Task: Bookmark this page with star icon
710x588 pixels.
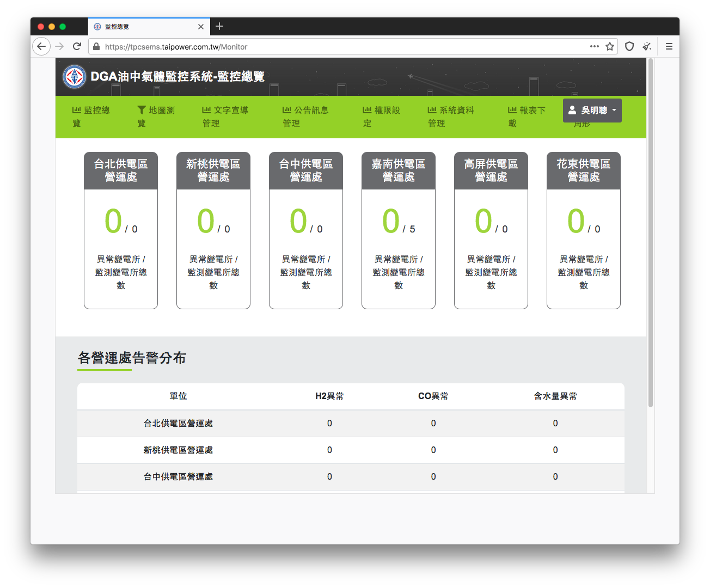Action: tap(610, 46)
